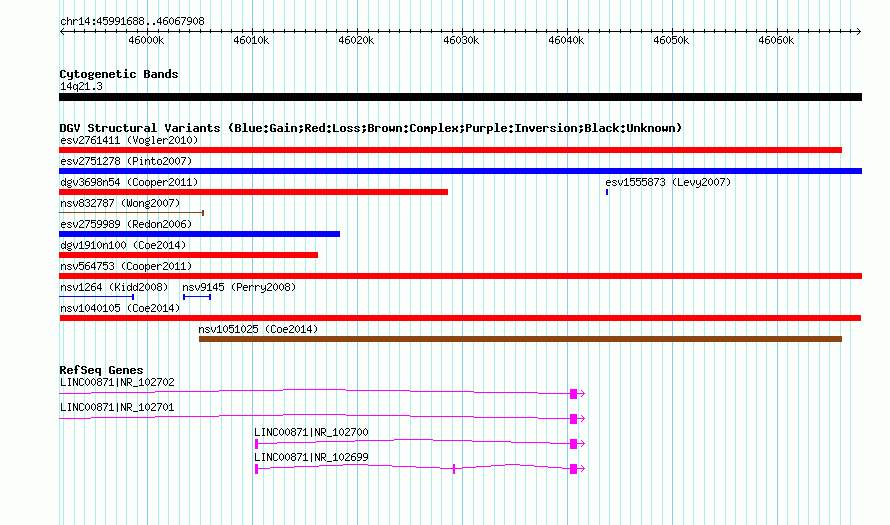Click the 46050k ruler tick label
890x525 pixels.
click(671, 40)
